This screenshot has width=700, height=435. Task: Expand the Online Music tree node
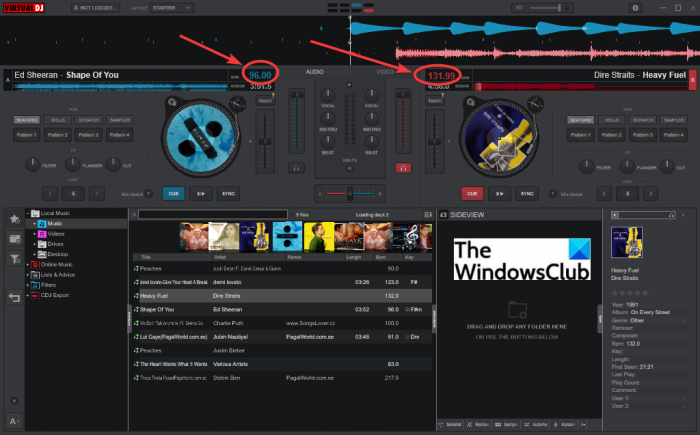click(x=28, y=265)
